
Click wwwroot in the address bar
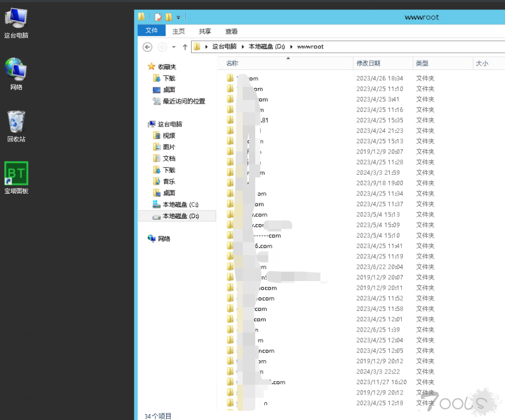click(311, 46)
